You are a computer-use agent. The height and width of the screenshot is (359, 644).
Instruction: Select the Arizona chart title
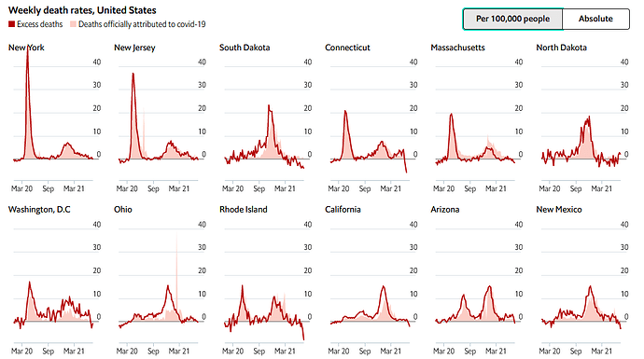point(445,210)
